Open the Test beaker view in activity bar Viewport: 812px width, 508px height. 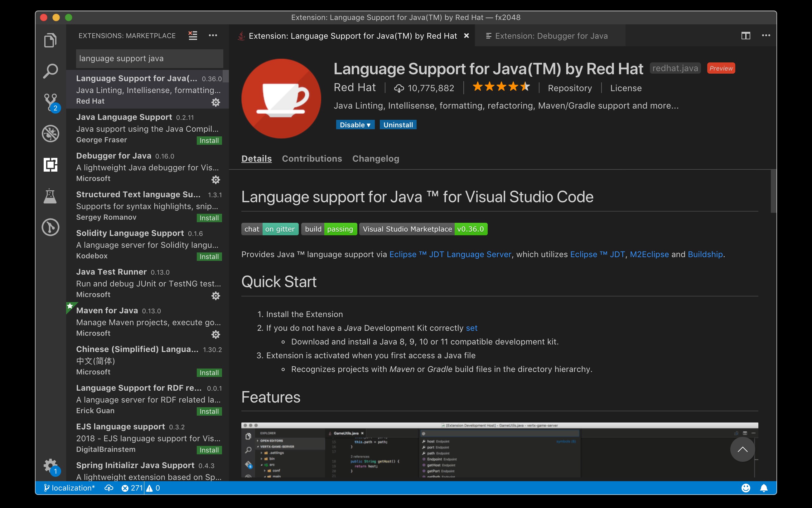50,196
